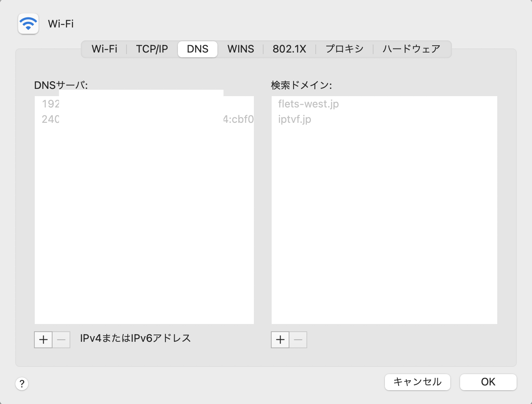Open the TCP/IP tab
Image resolution: width=532 pixels, height=404 pixels.
click(x=152, y=49)
